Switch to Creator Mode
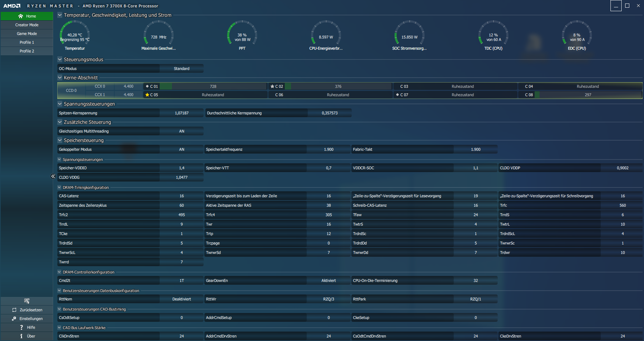644x341 pixels. 27,25
